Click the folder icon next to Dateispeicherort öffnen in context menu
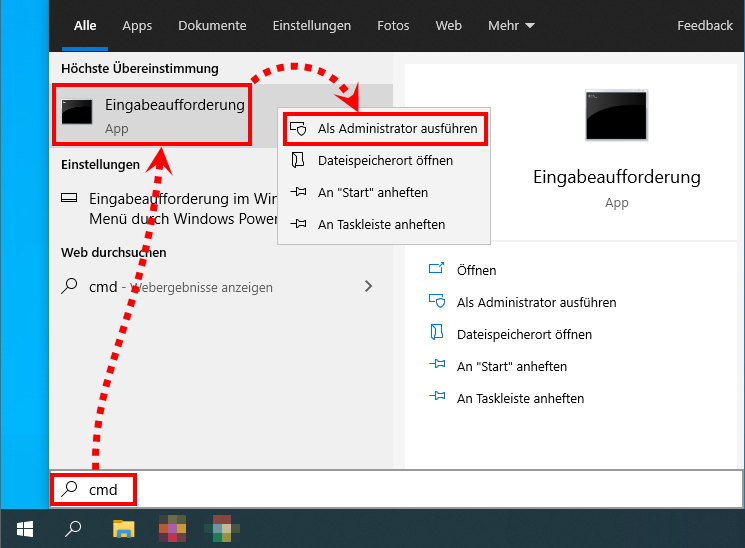Screen dimensions: 745x548 pos(298,160)
